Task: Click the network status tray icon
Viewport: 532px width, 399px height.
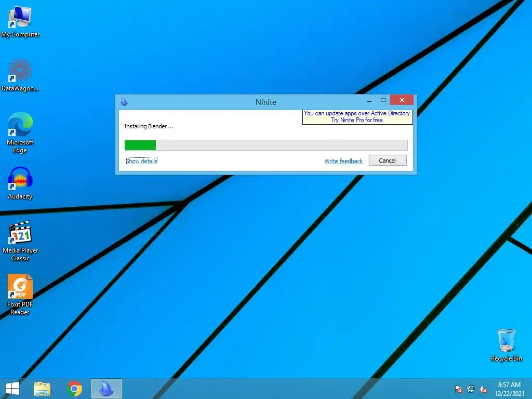Action: click(x=471, y=389)
